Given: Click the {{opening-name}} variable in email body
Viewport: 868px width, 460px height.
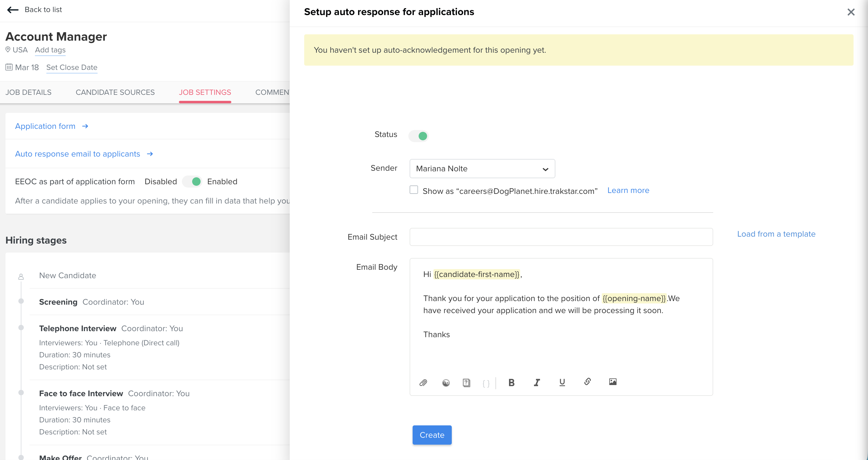Looking at the screenshot, I should point(634,298).
